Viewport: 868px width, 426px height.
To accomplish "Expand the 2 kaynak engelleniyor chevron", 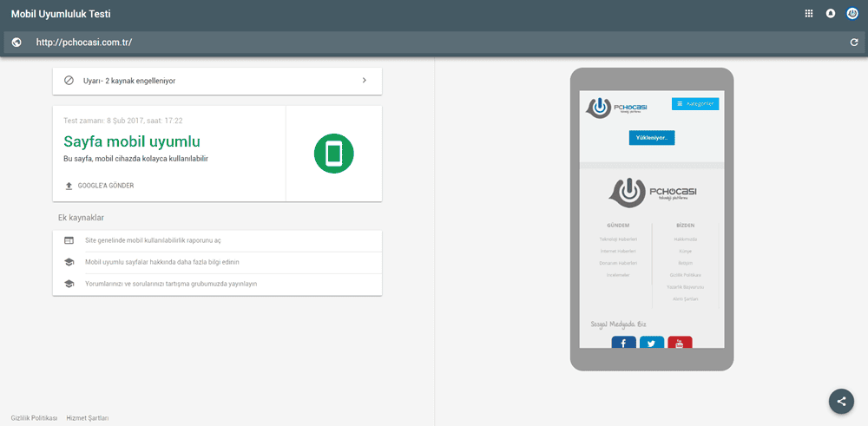I will coord(364,81).
